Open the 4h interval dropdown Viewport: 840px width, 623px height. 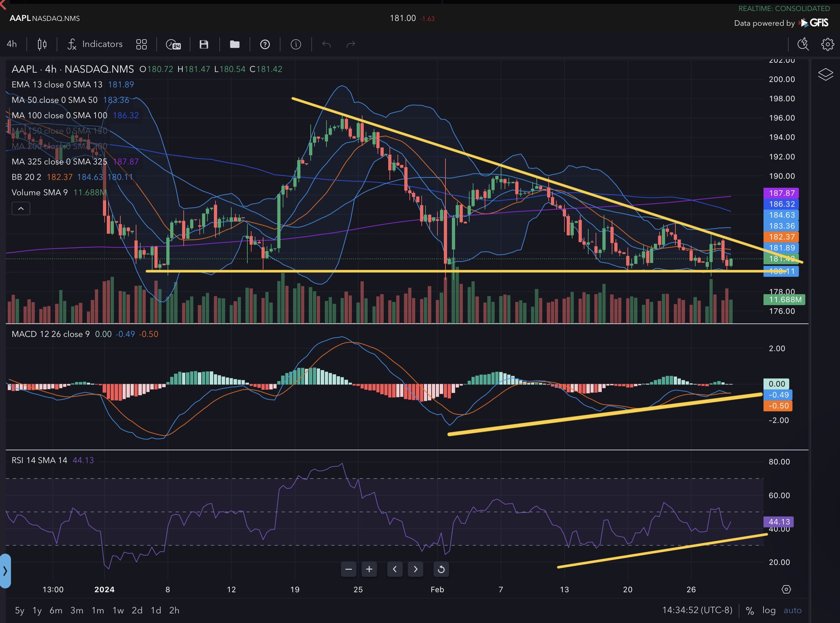pos(12,44)
